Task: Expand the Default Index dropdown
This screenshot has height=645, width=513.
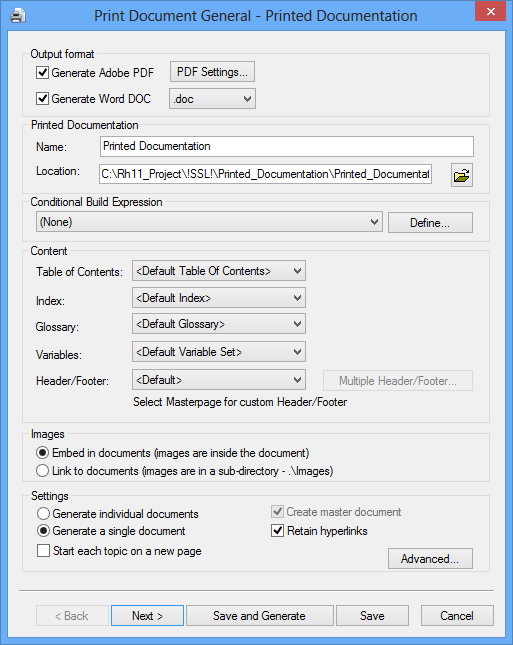Action: click(219, 298)
